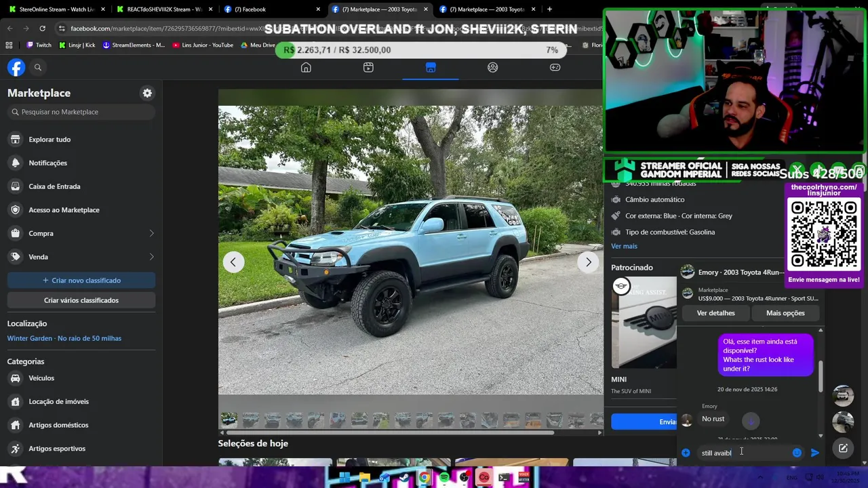Open Spotify from the taskbar
The height and width of the screenshot is (488, 868).
444,478
